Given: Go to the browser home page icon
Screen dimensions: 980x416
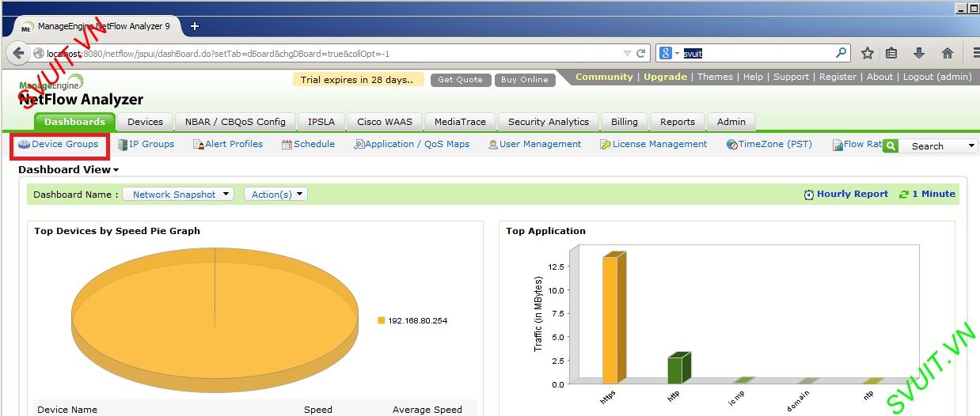Looking at the screenshot, I should (947, 53).
